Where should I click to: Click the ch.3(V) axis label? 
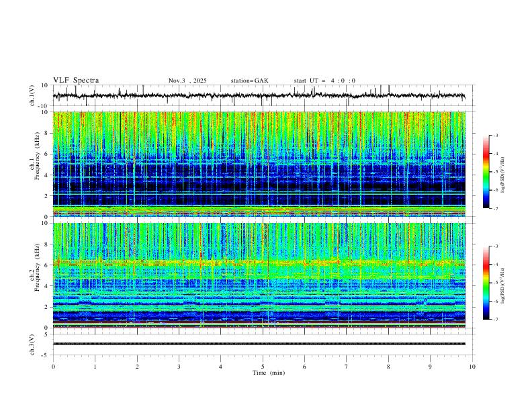[32, 345]
